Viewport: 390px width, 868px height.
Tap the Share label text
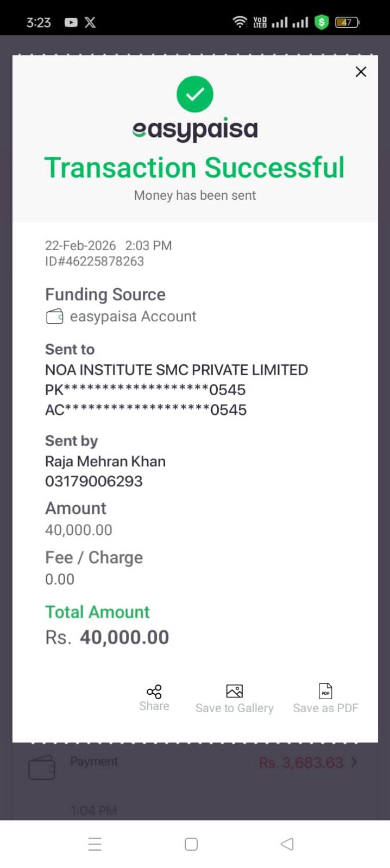[x=154, y=706]
